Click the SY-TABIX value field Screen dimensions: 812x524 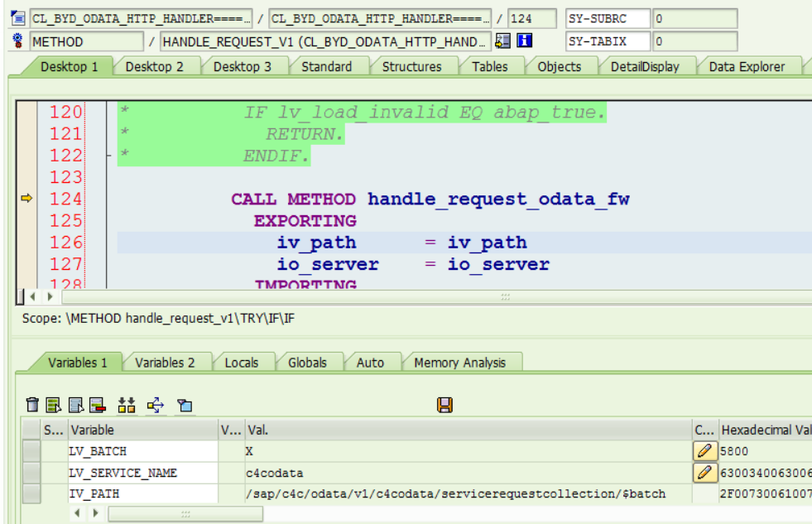(695, 41)
